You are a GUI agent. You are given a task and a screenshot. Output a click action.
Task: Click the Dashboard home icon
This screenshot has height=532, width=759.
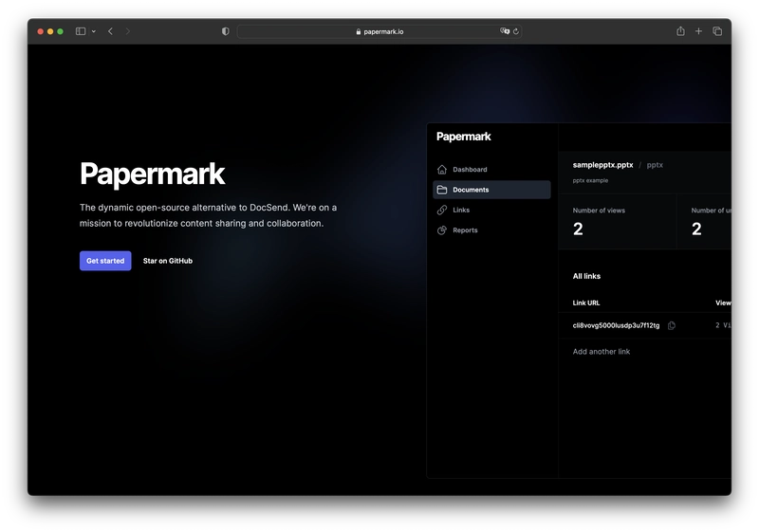pos(442,169)
